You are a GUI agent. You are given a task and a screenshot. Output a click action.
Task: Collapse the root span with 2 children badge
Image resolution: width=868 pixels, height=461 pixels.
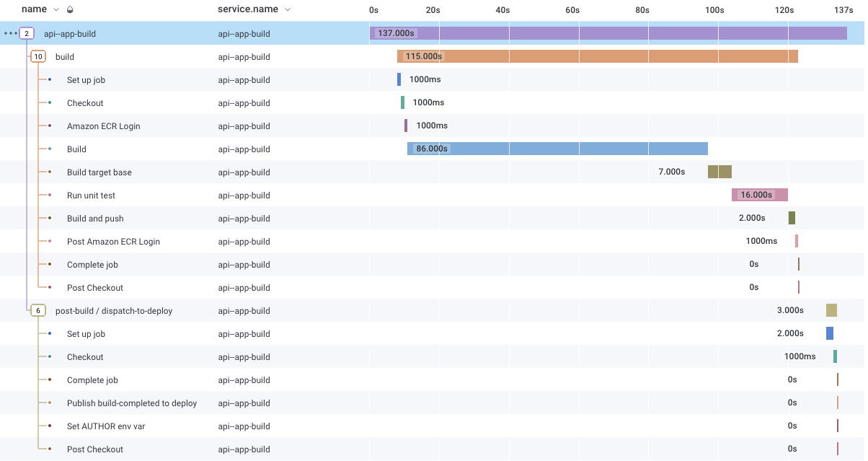(27, 34)
